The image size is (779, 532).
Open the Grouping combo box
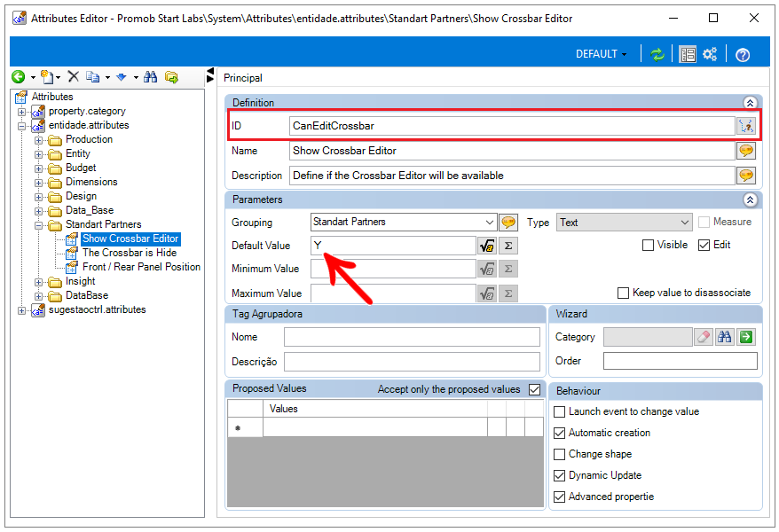click(x=490, y=222)
